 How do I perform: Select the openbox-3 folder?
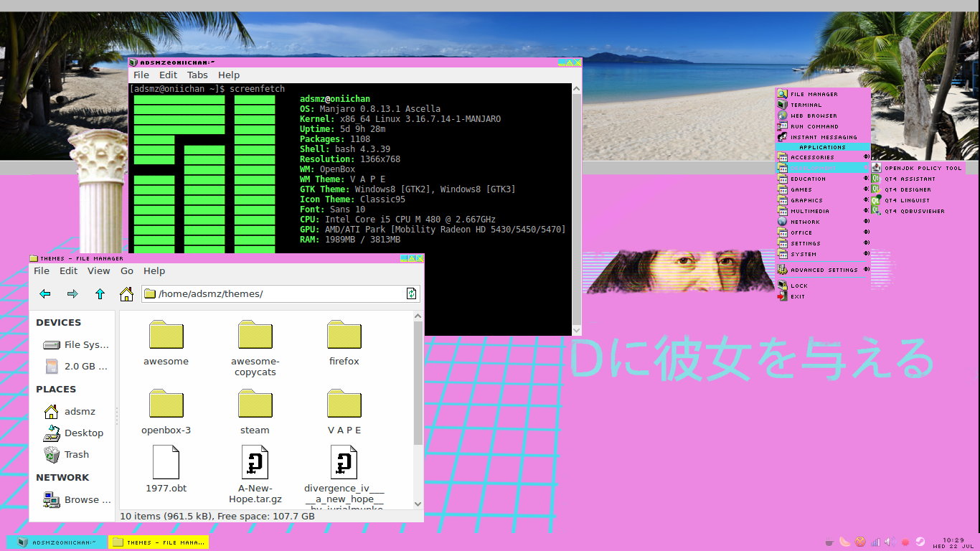pyautogui.click(x=166, y=413)
